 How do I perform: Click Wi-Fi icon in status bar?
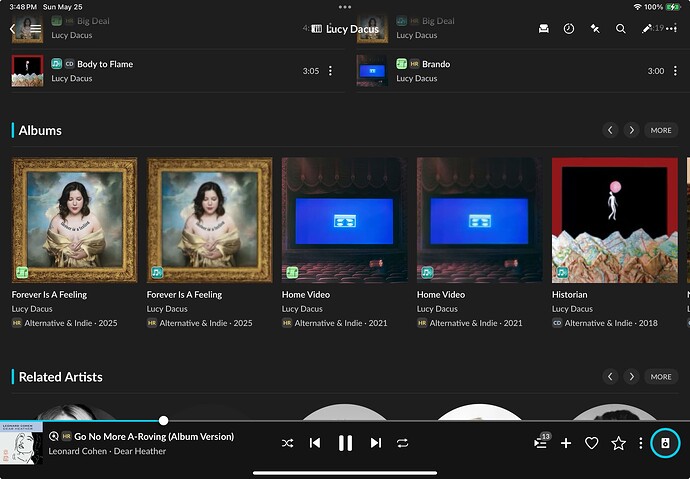coord(637,7)
